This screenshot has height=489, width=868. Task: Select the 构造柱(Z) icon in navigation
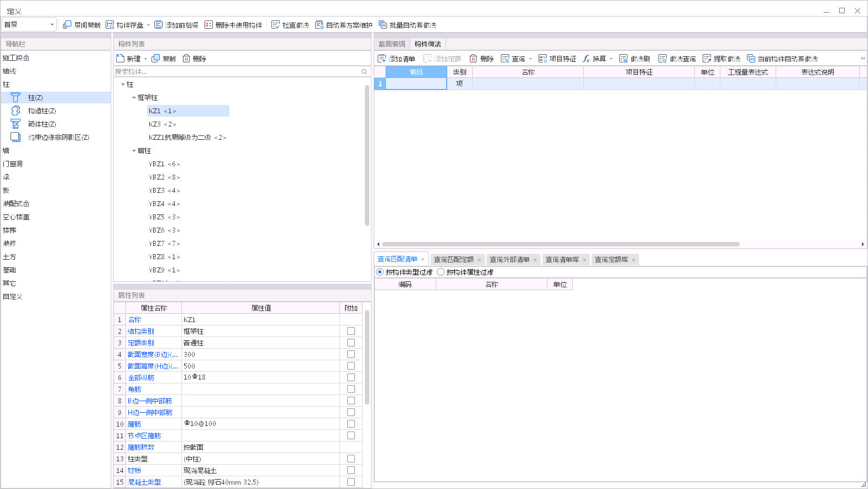15,111
